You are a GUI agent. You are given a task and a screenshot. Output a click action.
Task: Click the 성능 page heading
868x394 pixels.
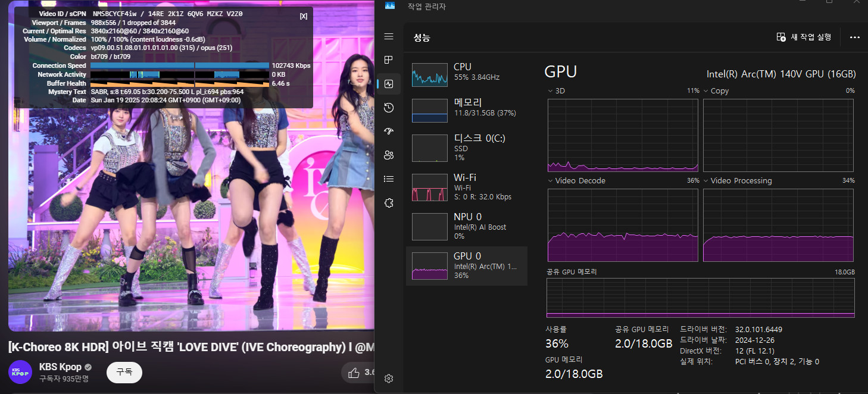[422, 37]
